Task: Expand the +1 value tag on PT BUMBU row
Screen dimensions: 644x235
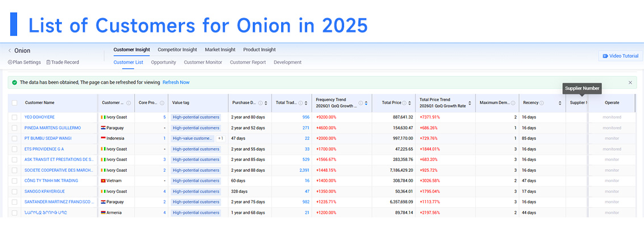Action: 220,138
